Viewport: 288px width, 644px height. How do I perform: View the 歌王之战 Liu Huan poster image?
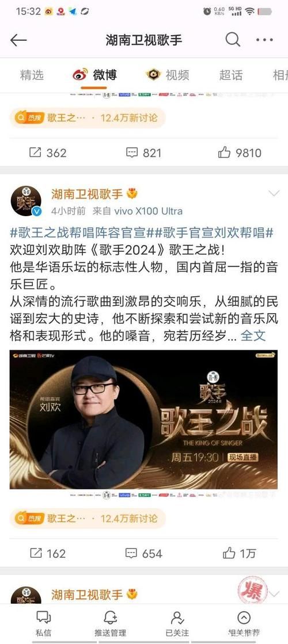point(143,419)
